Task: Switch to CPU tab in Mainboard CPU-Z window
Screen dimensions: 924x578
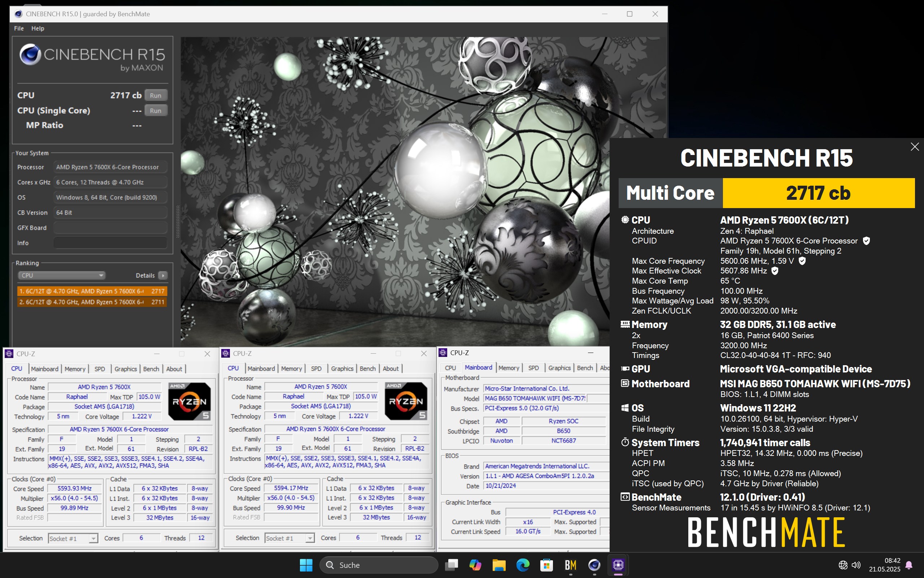Action: [x=450, y=368]
